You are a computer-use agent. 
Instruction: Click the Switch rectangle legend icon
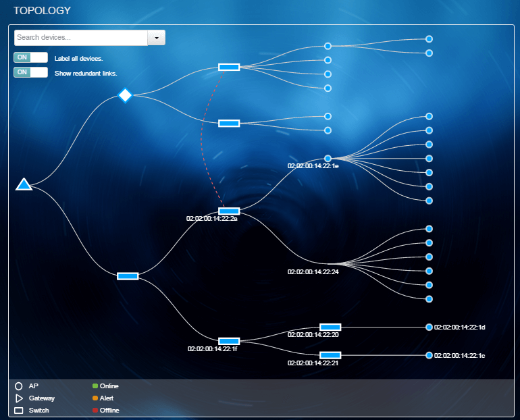point(19,411)
